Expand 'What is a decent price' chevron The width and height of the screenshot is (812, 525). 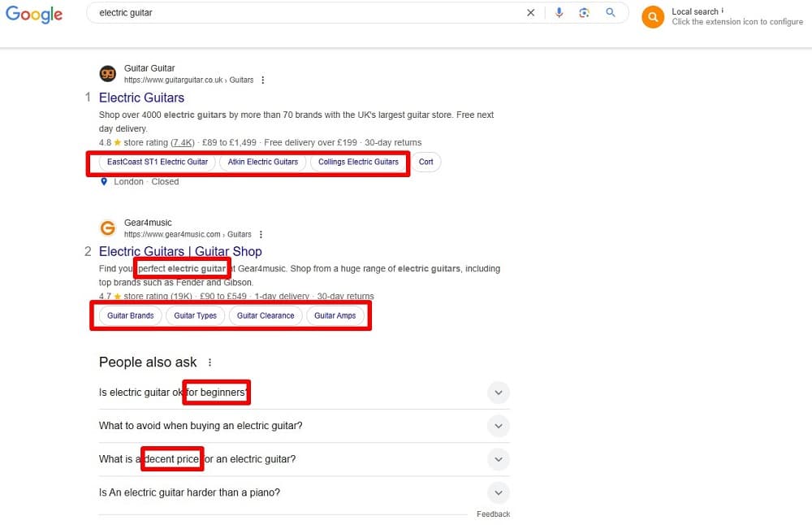pyautogui.click(x=499, y=459)
